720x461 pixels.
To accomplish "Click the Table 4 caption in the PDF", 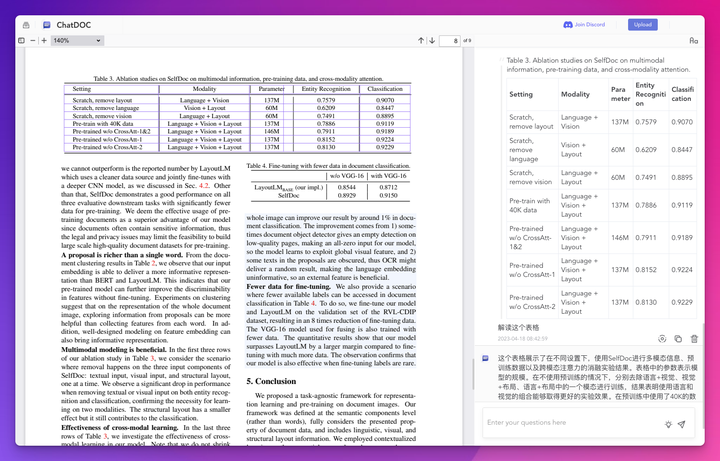I will (328, 165).
